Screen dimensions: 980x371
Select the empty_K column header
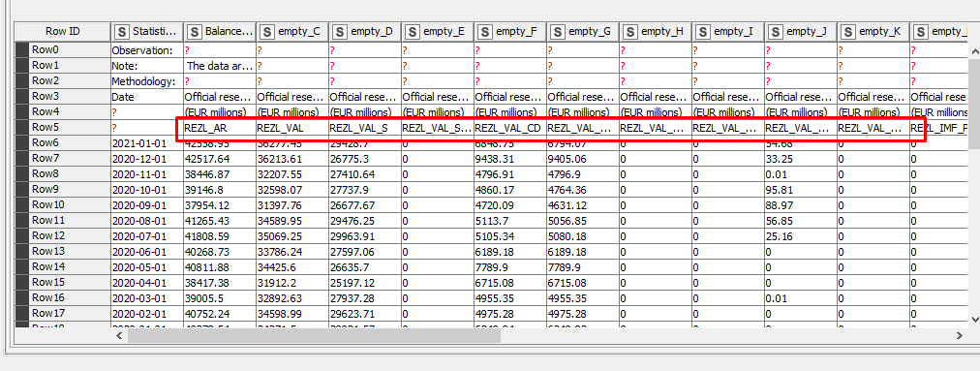pyautogui.click(x=873, y=31)
